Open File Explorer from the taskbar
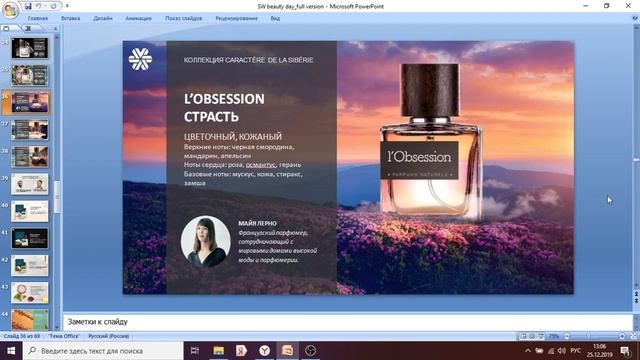 tap(219, 351)
